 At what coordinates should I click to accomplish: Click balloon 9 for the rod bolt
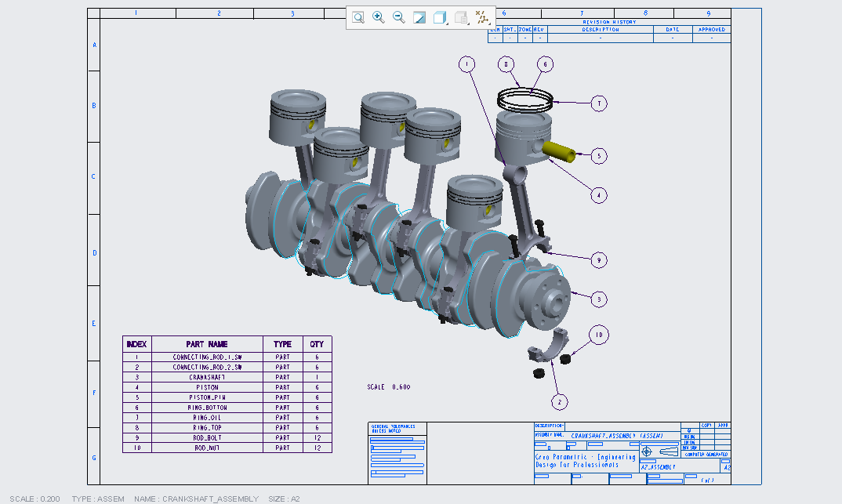pos(598,259)
